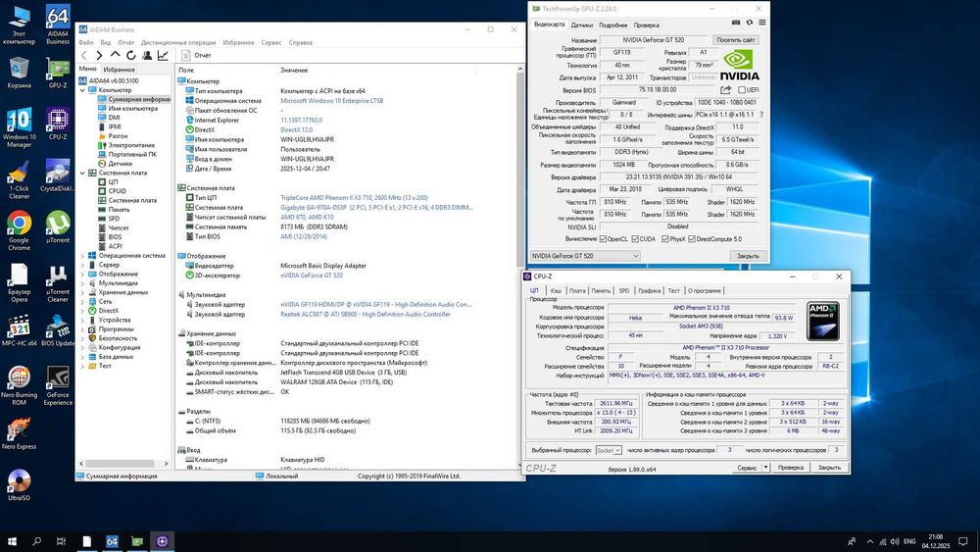The image size is (980, 552).
Task: Click the BIOS share/export icon in GPU-Z
Action: coord(725,90)
